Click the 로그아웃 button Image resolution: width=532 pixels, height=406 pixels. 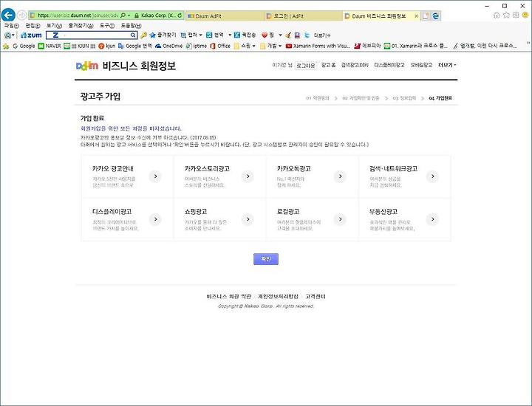point(306,66)
